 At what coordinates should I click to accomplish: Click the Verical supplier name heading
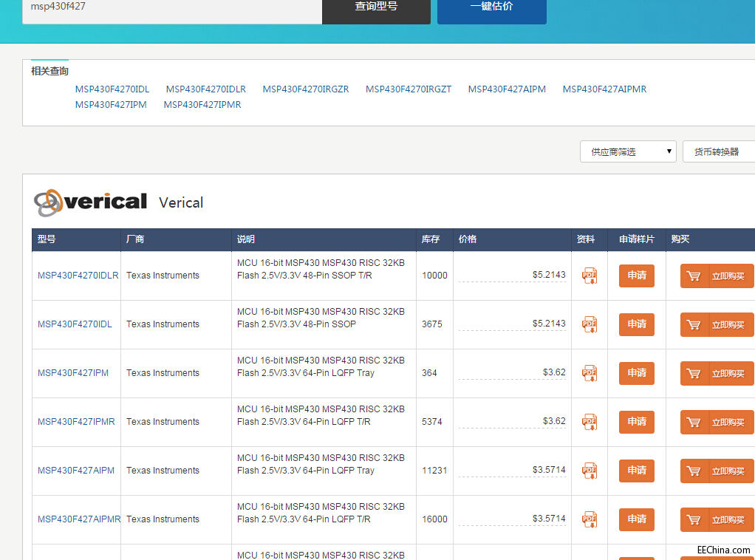181,202
